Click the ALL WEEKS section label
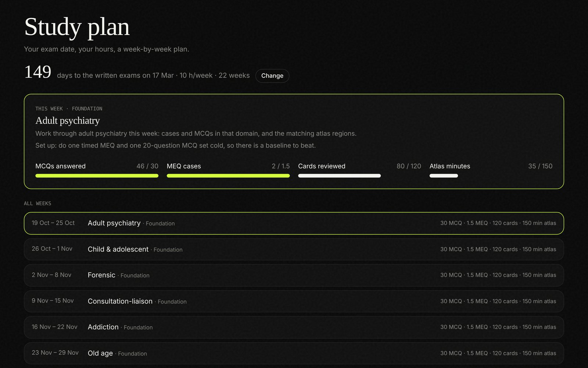The height and width of the screenshot is (368, 588). pyautogui.click(x=37, y=204)
